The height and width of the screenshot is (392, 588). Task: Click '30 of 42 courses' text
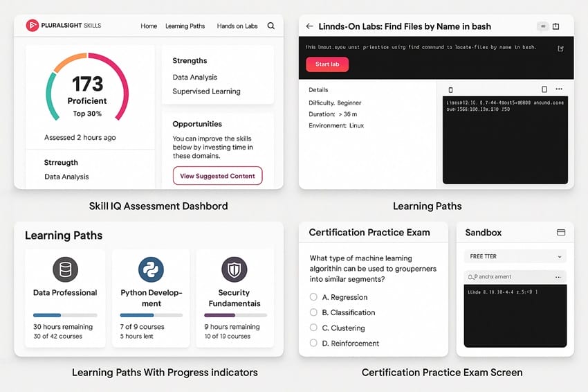58,336
